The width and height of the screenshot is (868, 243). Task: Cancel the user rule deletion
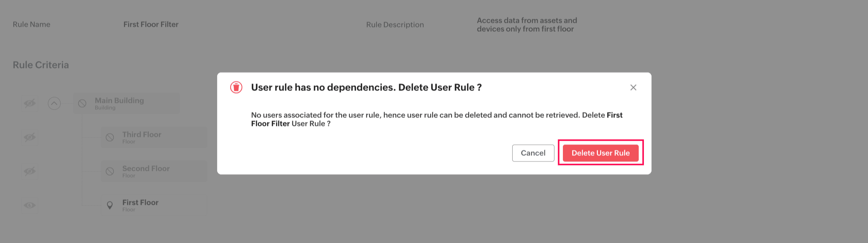(x=533, y=153)
